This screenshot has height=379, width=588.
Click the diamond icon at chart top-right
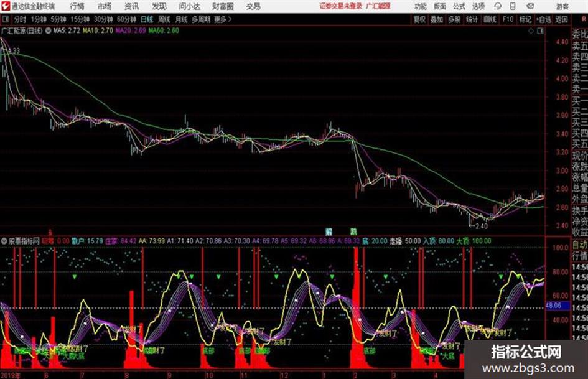(531, 31)
